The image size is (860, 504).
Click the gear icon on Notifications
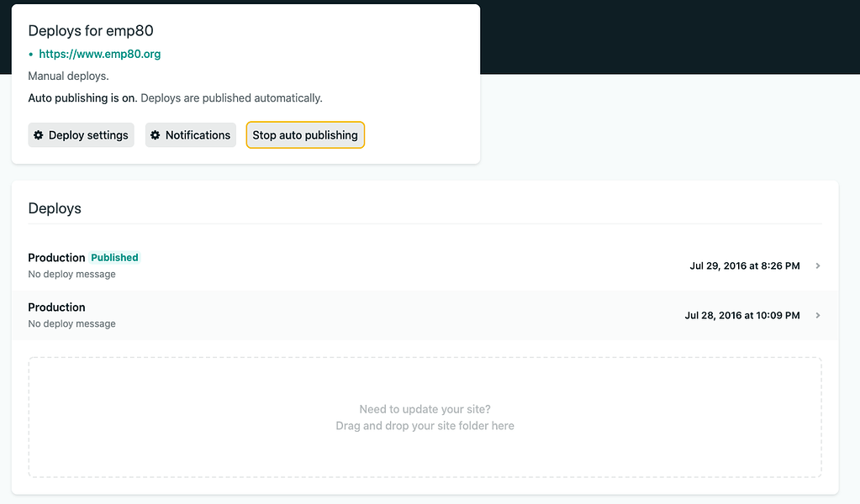[x=156, y=134]
